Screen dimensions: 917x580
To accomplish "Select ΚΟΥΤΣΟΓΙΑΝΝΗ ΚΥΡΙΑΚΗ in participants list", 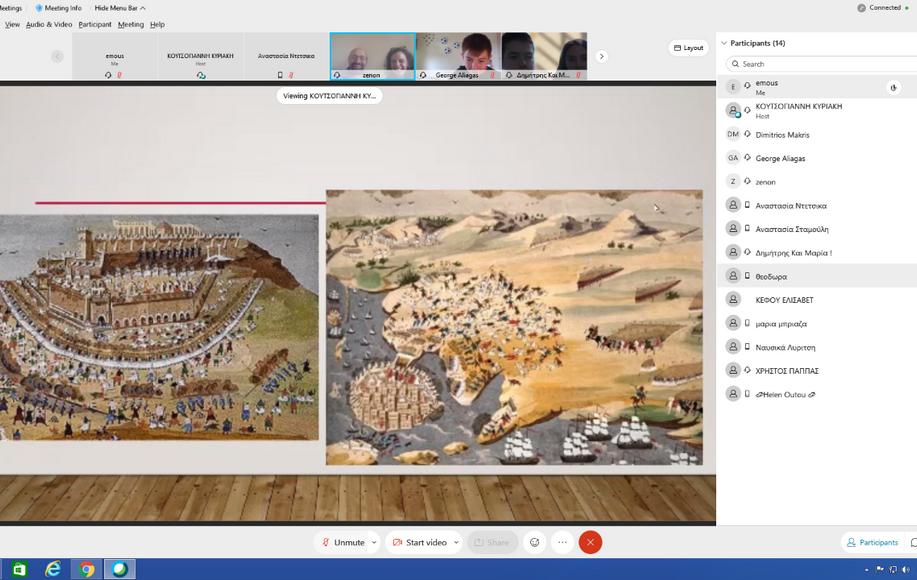I will (816, 111).
